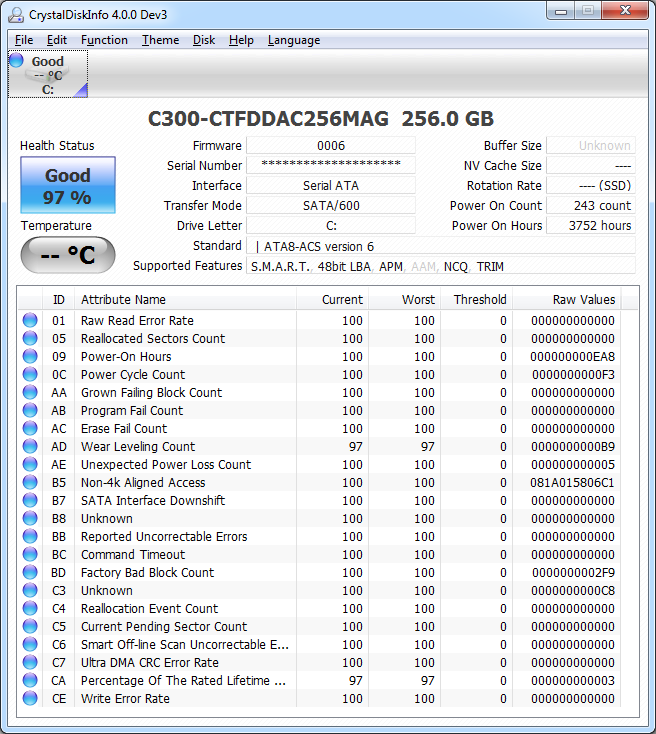Click the blue status orb in the disk tab

pos(16,60)
